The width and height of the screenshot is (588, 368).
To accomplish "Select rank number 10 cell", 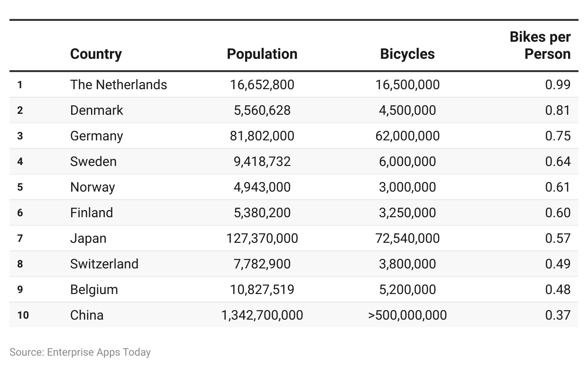I will (x=23, y=315).
